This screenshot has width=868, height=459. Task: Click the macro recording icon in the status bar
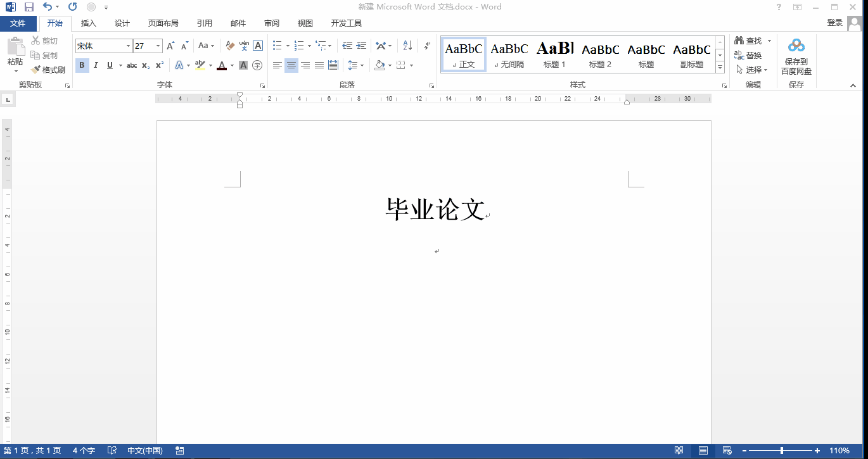180,451
